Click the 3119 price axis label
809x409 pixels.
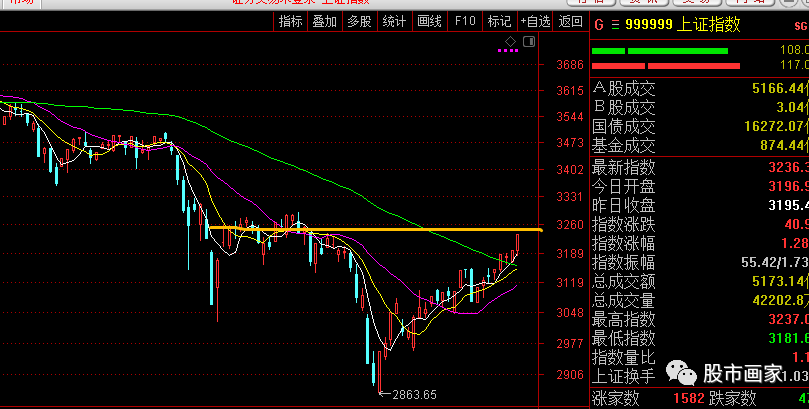[570, 282]
